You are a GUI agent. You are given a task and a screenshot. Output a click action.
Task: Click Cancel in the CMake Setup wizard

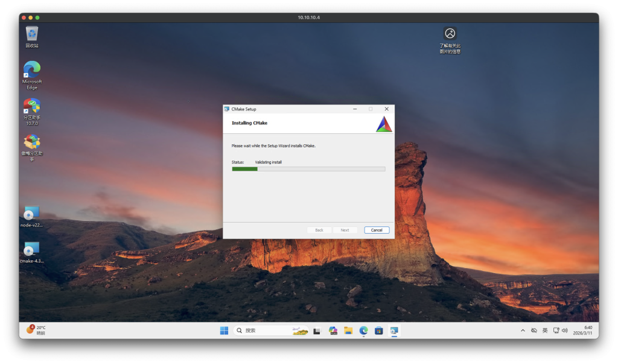point(377,230)
